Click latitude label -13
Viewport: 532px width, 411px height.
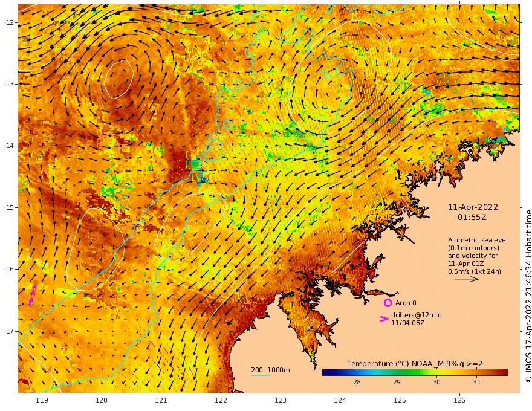(9, 84)
